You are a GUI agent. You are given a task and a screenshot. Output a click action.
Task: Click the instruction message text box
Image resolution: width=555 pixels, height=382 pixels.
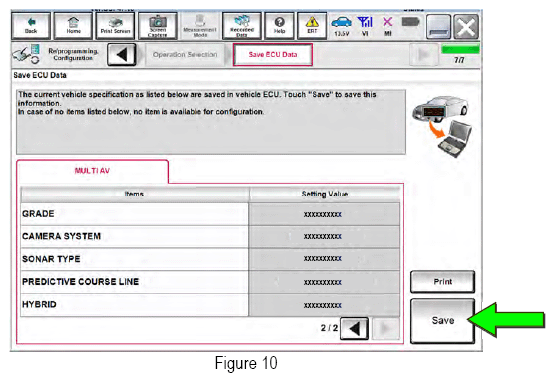tap(211, 122)
